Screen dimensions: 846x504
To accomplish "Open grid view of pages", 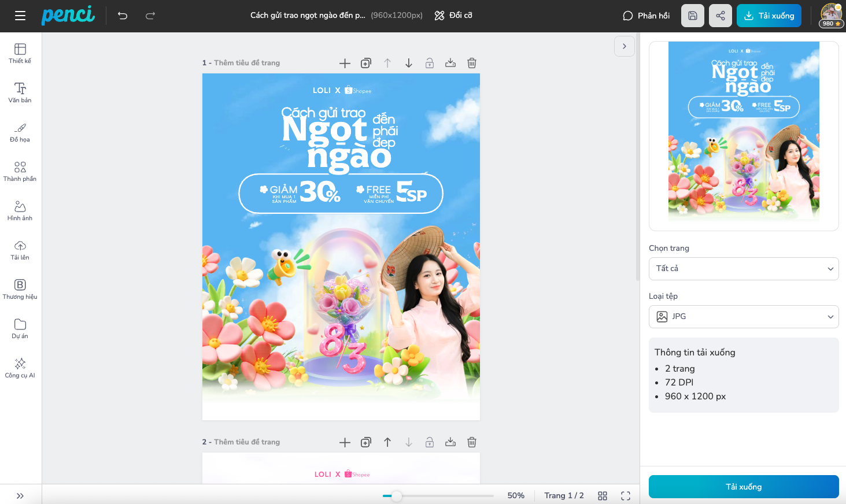I will (603, 496).
